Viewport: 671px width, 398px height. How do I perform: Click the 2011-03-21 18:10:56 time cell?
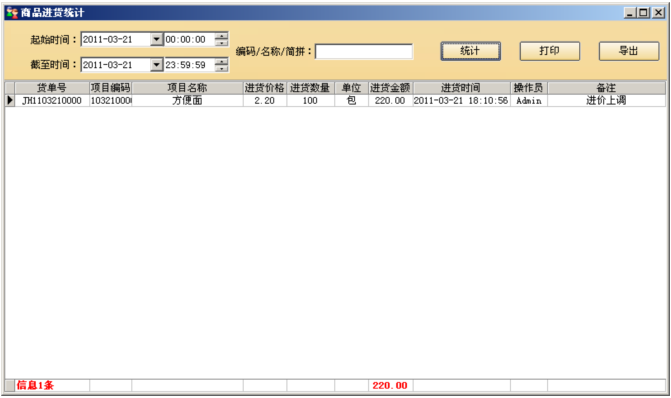point(462,101)
